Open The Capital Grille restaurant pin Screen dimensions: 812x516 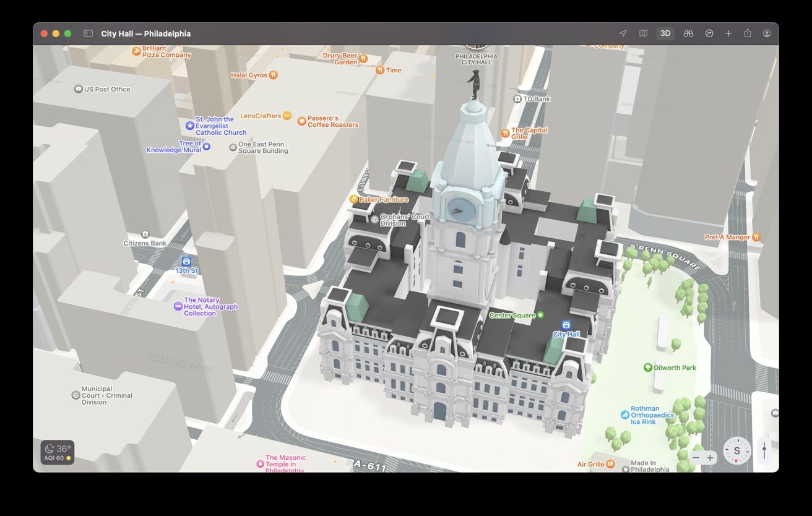pos(505,132)
